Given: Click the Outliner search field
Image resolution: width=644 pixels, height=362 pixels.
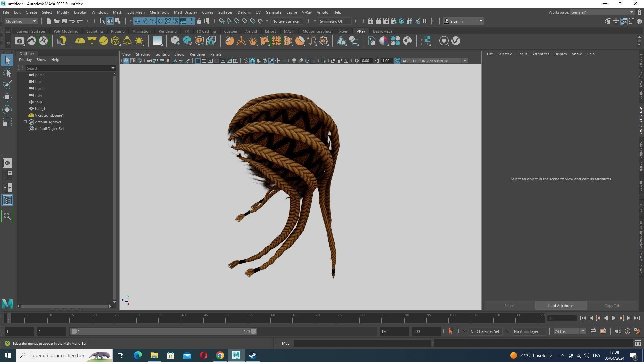Looking at the screenshot, I should [68, 68].
